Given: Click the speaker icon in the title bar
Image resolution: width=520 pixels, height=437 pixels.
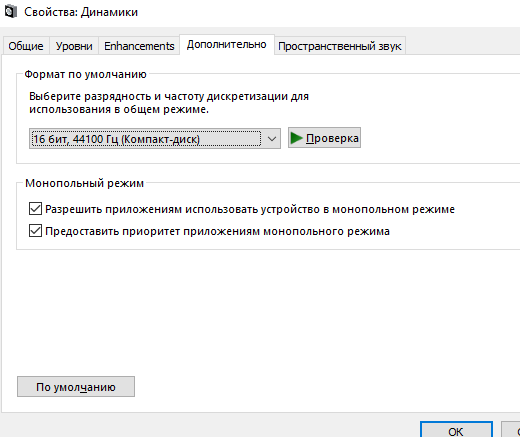Looking at the screenshot, I should [x=11, y=12].
